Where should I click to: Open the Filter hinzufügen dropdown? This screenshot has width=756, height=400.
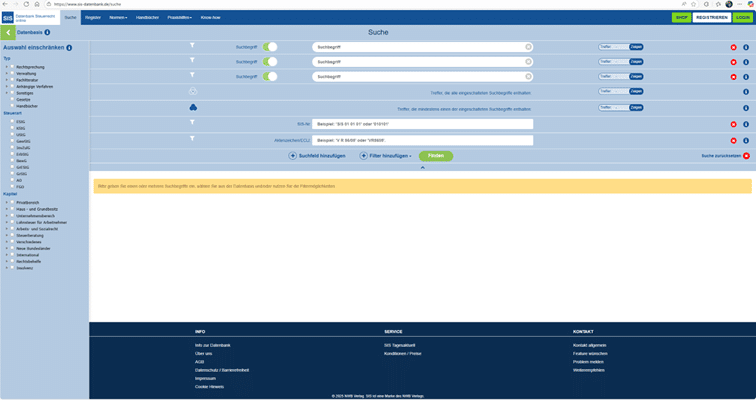(x=386, y=156)
